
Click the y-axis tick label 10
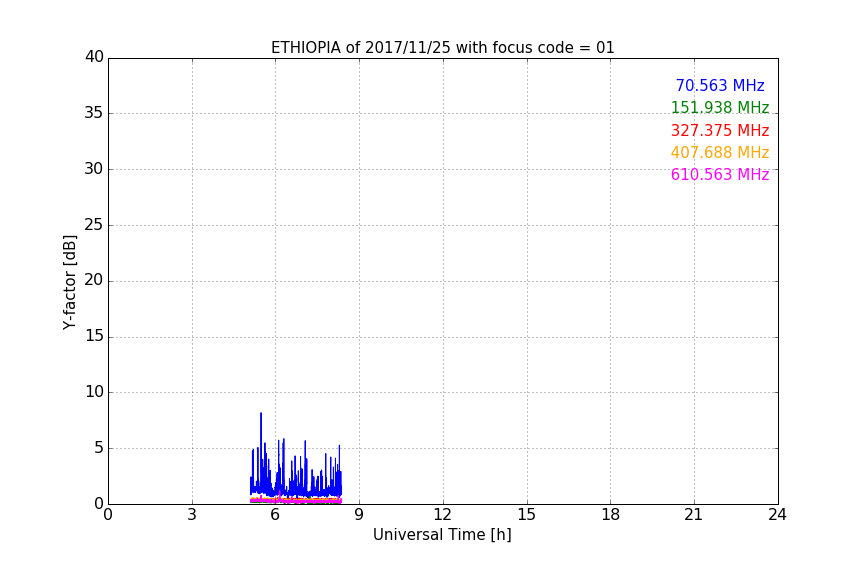pyautogui.click(x=94, y=392)
